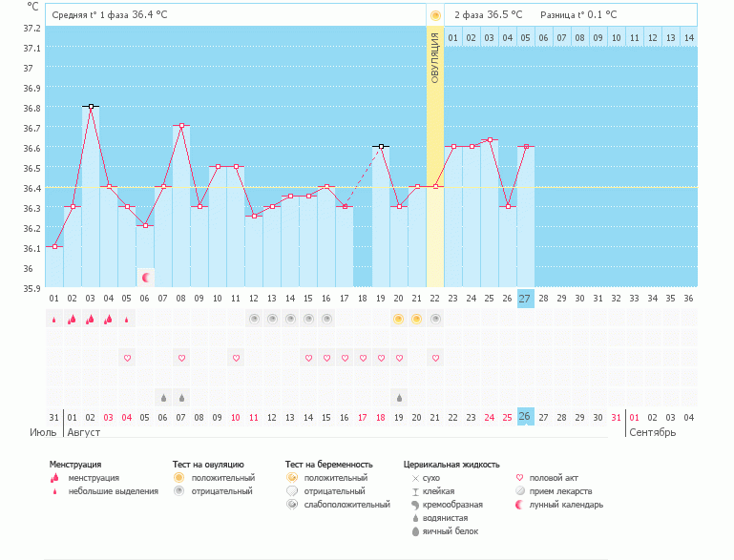This screenshot has height=560, width=734.
Task: Click the intercourse heart icon on cycle day 08
Action: 181,358
